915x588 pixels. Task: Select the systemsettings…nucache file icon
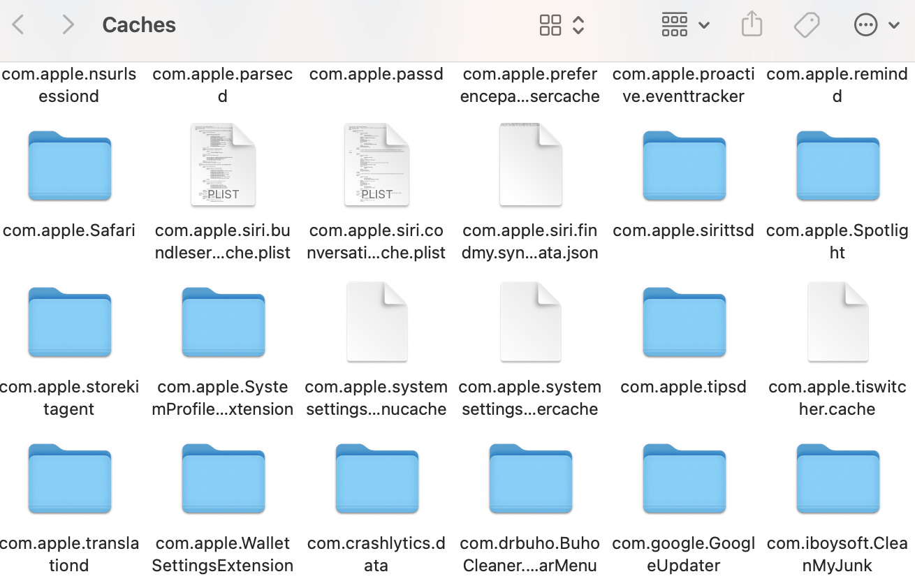pyautogui.click(x=376, y=321)
